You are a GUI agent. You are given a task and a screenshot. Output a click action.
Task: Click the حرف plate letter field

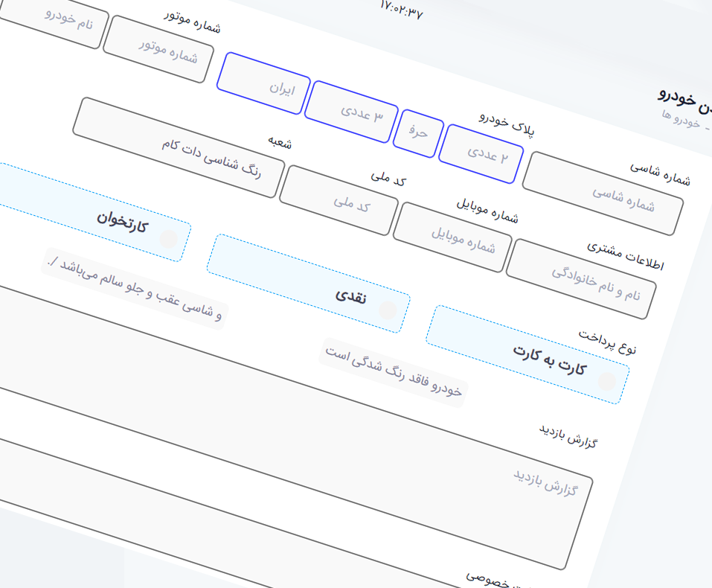[x=418, y=133]
